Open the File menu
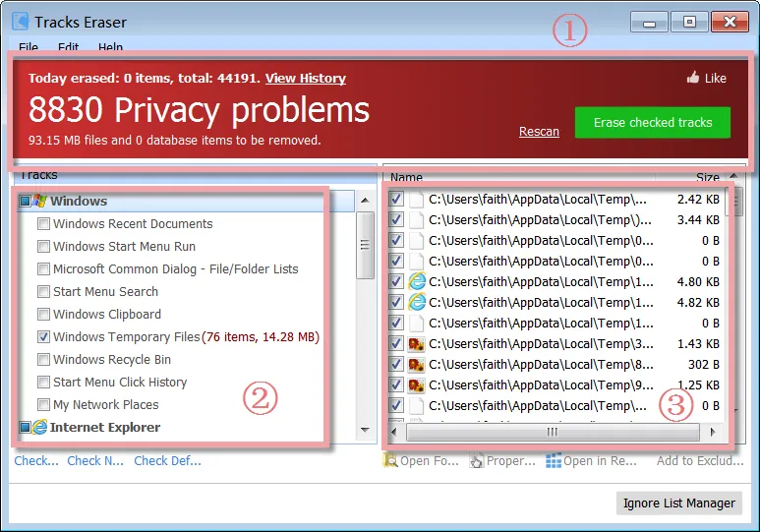Viewport: 760px width, 532px height. 29,47
